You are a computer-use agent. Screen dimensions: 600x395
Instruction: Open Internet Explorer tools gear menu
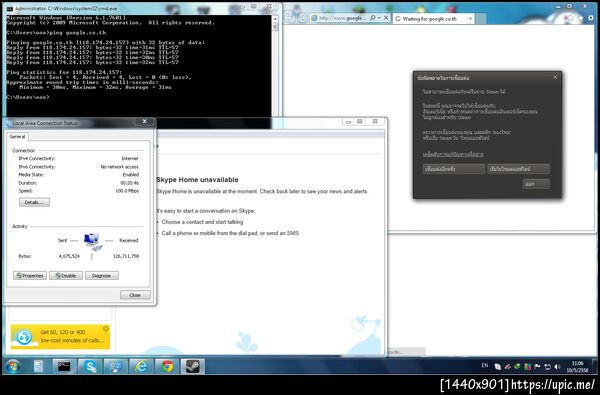pos(590,18)
